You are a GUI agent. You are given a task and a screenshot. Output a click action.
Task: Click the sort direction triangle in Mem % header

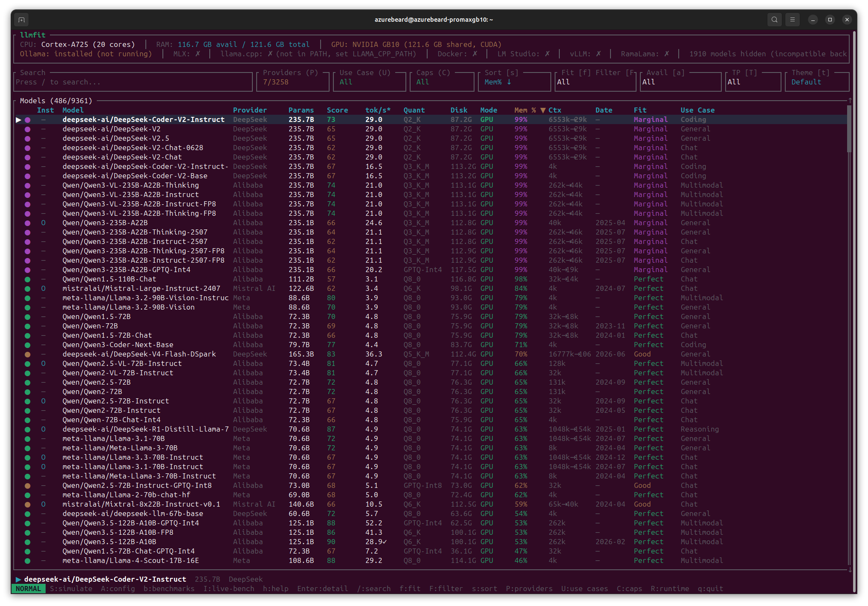(x=543, y=110)
